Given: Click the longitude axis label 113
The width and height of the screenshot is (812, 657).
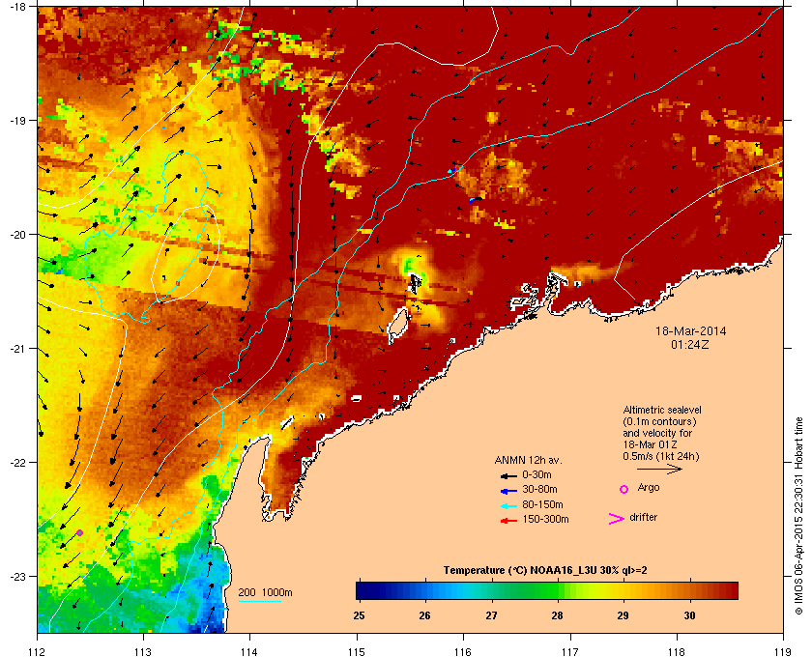Looking at the screenshot, I should (x=143, y=652).
